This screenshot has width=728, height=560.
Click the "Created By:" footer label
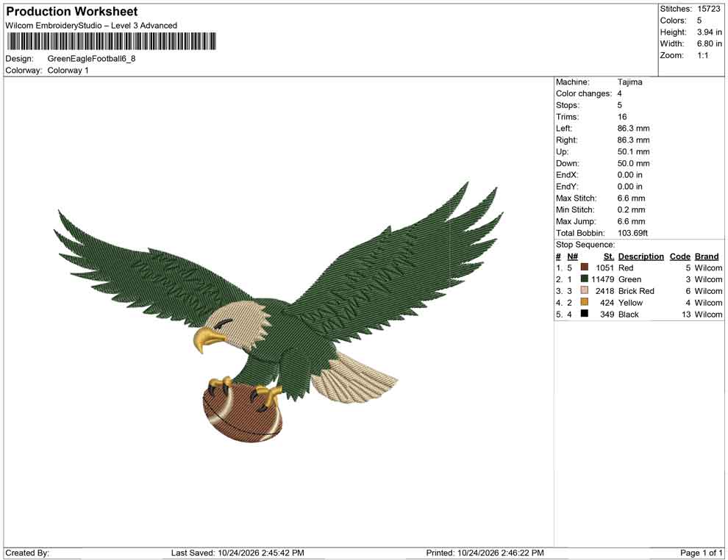click(x=27, y=553)
